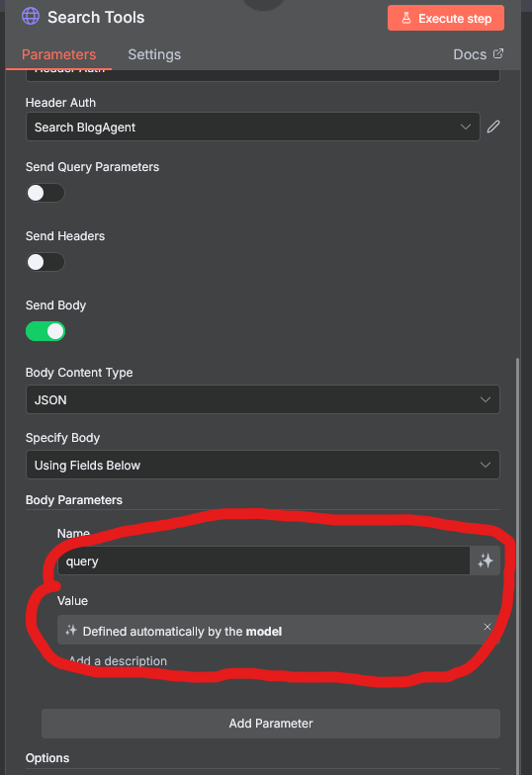Click the Execute step button

click(x=446, y=18)
